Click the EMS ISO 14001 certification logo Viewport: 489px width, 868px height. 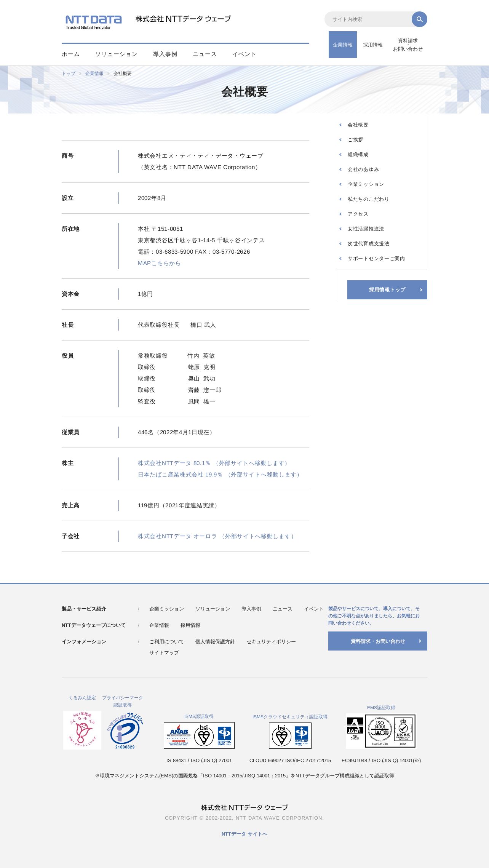pos(381,731)
